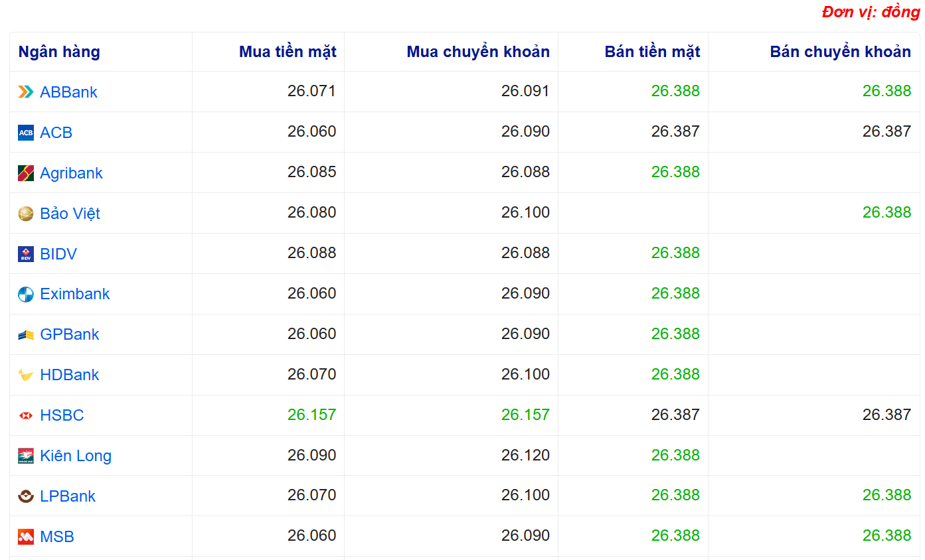Viewport: 925px width, 560px height.
Task: Click the LPBank logo icon
Action: pos(26,496)
